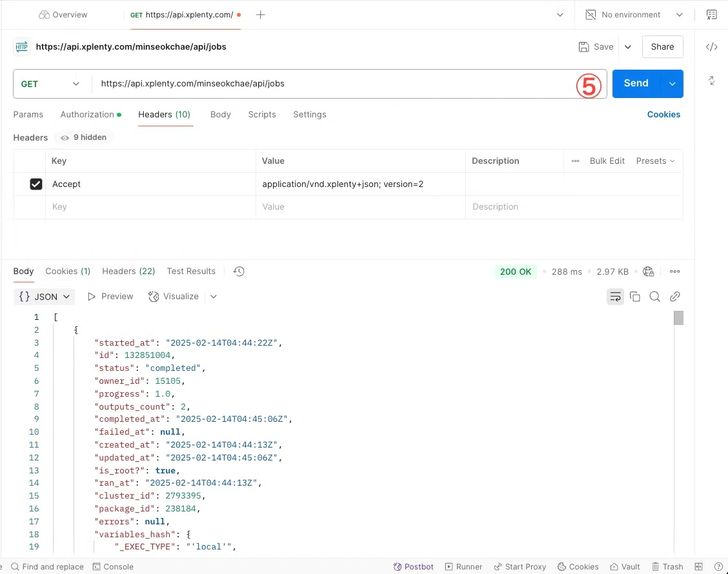Open Postbot assistant

click(x=413, y=566)
